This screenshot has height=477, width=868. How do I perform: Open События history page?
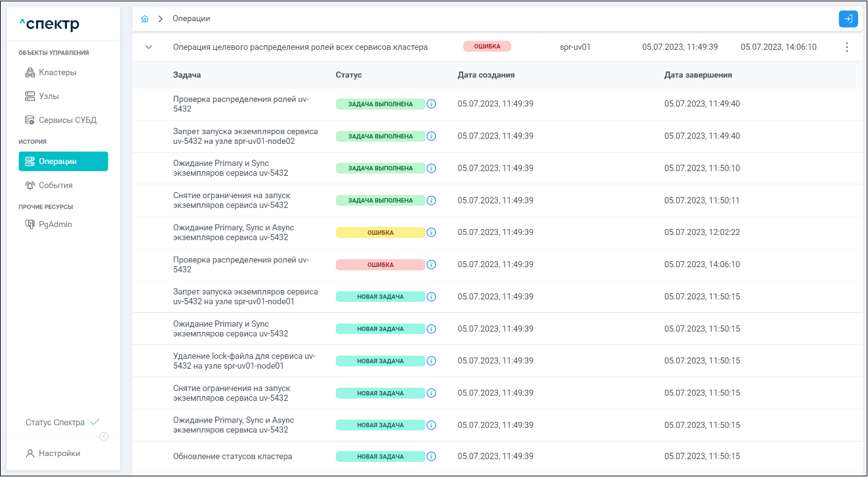(x=55, y=186)
